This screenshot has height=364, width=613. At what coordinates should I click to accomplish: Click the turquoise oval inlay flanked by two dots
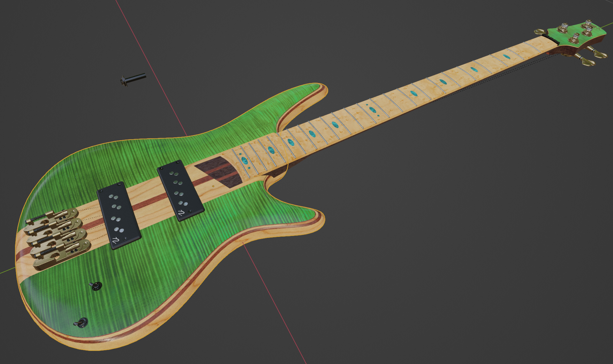(x=373, y=110)
